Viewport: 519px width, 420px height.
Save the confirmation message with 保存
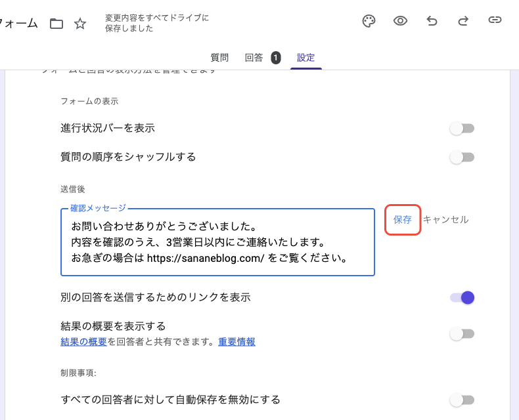403,220
